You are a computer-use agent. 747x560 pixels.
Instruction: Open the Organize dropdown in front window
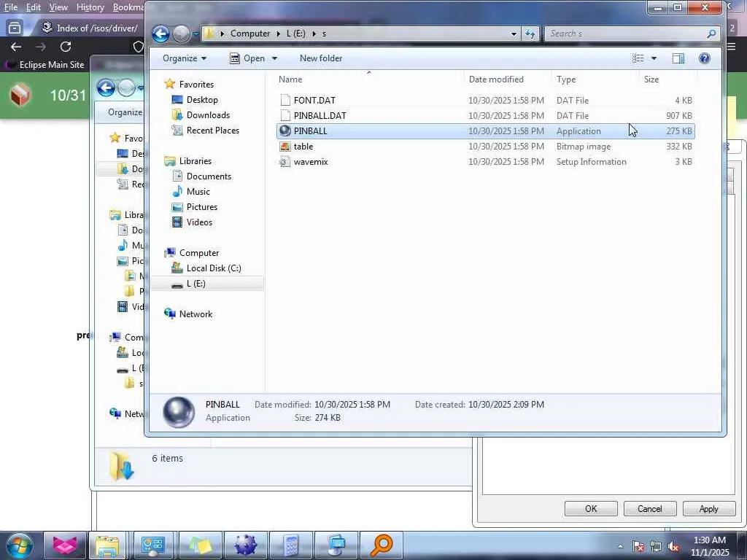point(185,58)
